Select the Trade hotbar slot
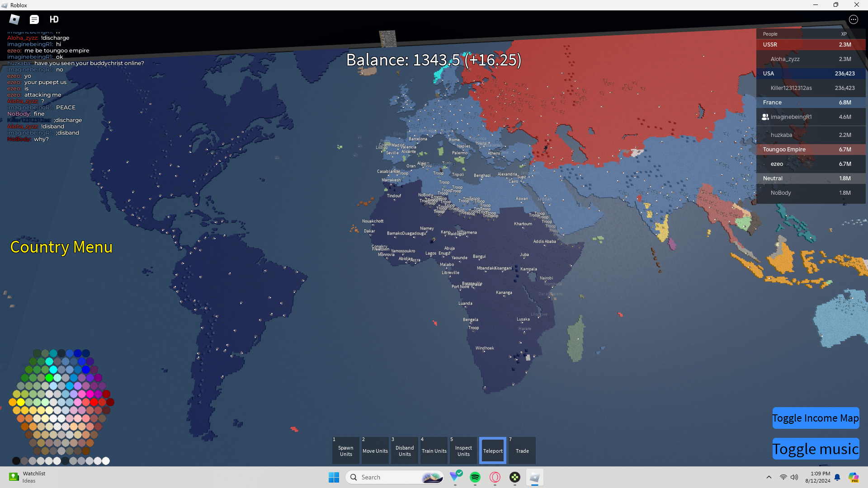 click(x=522, y=450)
